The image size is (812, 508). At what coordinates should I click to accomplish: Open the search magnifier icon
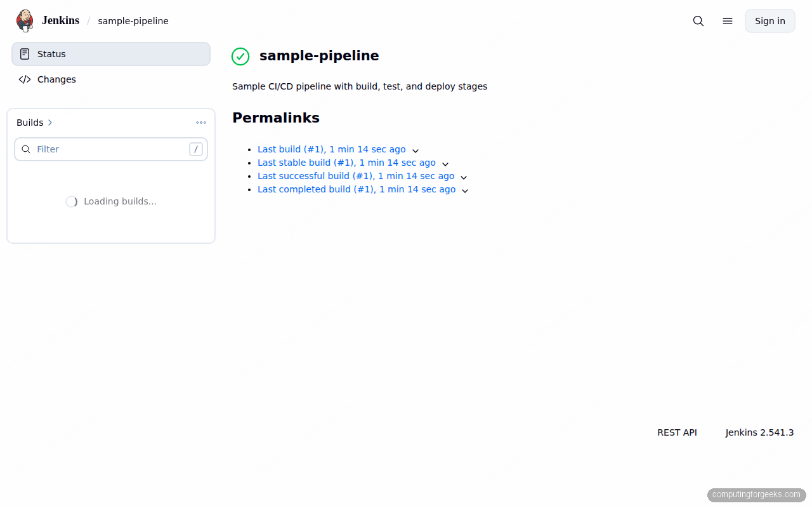[698, 21]
